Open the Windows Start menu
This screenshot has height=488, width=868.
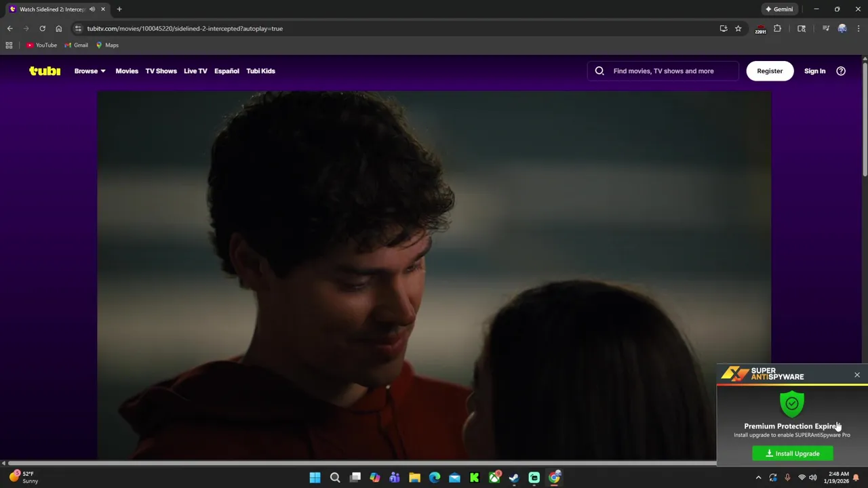[315, 478]
